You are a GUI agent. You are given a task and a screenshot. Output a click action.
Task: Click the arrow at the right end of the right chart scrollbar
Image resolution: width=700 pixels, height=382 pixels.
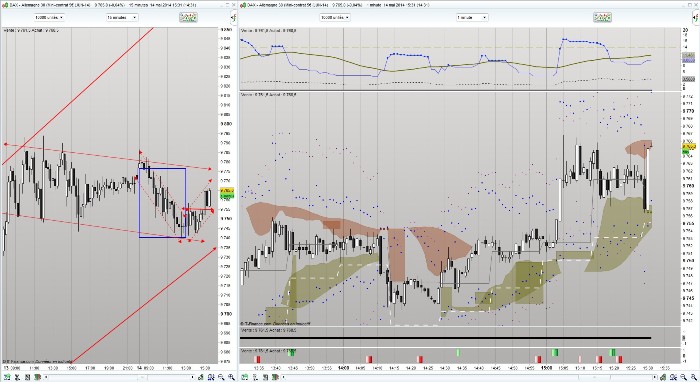point(655,377)
